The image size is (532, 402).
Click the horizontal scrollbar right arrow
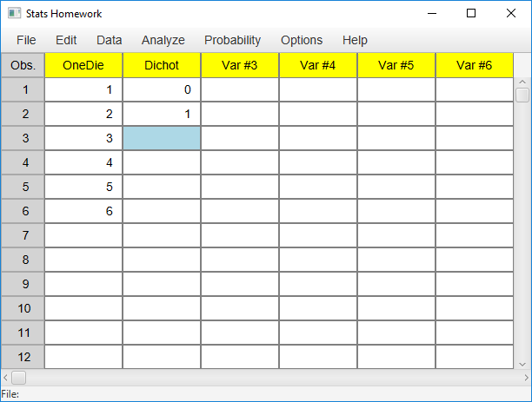526,378
